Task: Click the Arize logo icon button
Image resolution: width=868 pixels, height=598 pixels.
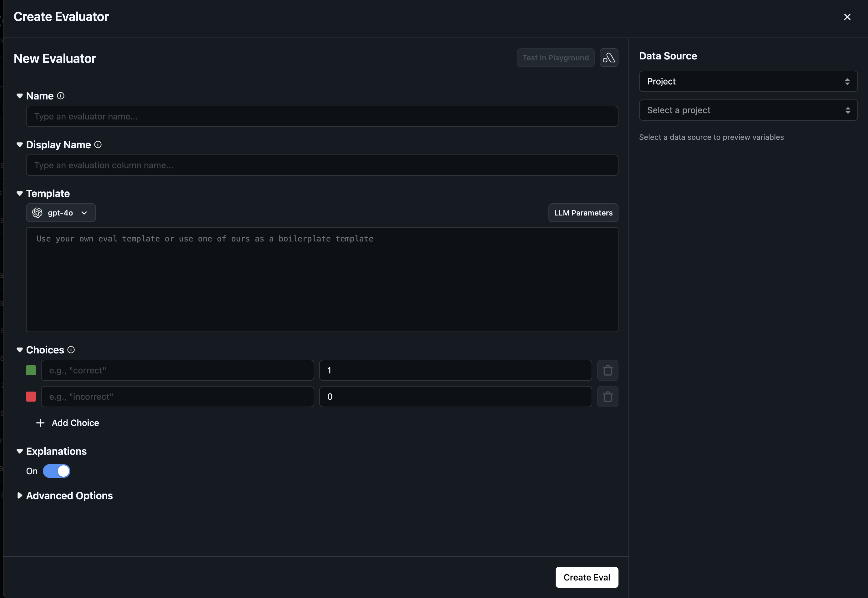Action: 609,58
